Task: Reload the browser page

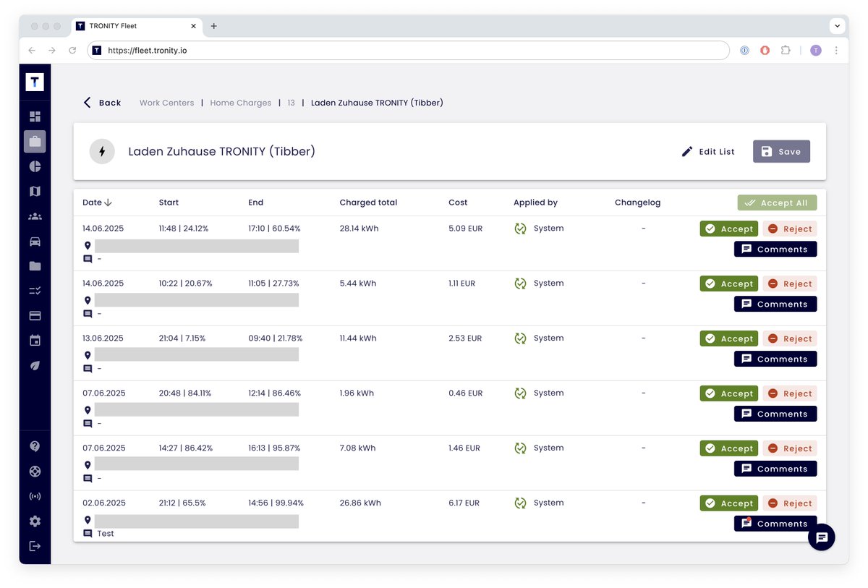Action: (x=72, y=51)
